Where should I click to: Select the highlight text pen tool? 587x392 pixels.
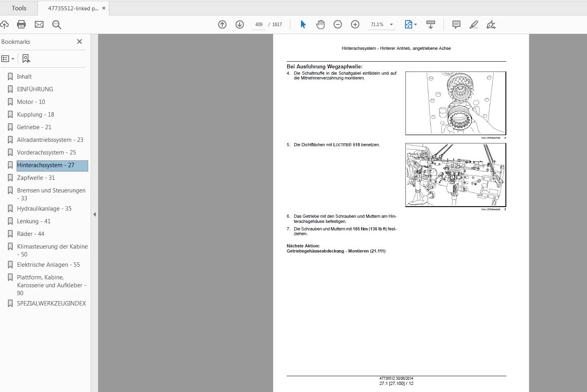coord(474,24)
